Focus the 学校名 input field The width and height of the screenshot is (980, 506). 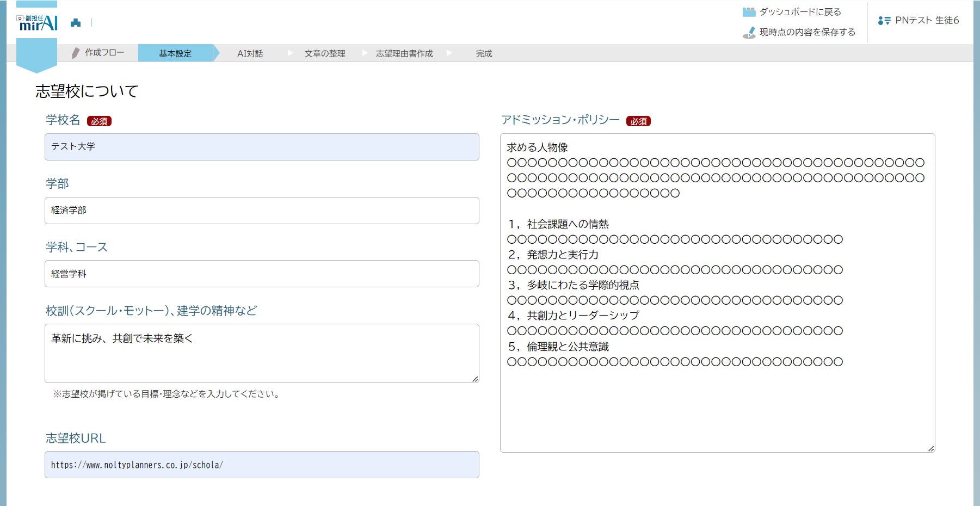[x=262, y=147]
